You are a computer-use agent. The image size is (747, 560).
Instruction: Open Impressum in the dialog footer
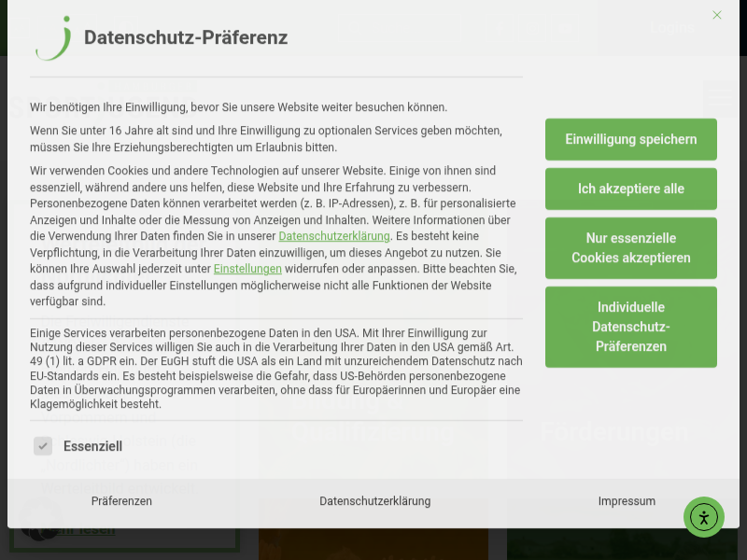pos(627,501)
